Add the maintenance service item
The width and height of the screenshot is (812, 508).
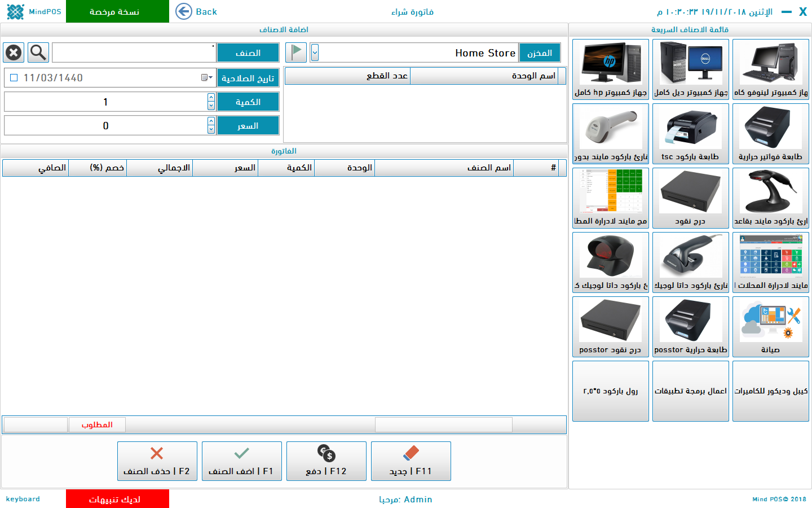click(770, 327)
